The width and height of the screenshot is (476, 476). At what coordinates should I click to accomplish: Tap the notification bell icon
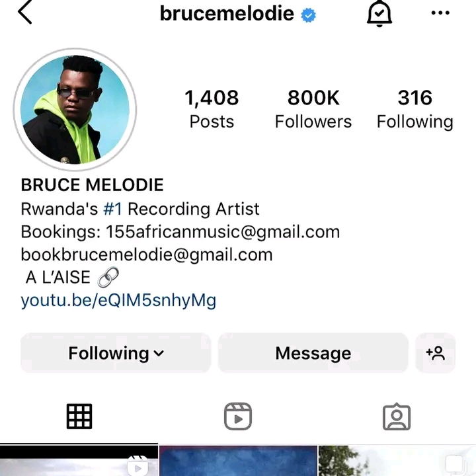[x=379, y=13]
